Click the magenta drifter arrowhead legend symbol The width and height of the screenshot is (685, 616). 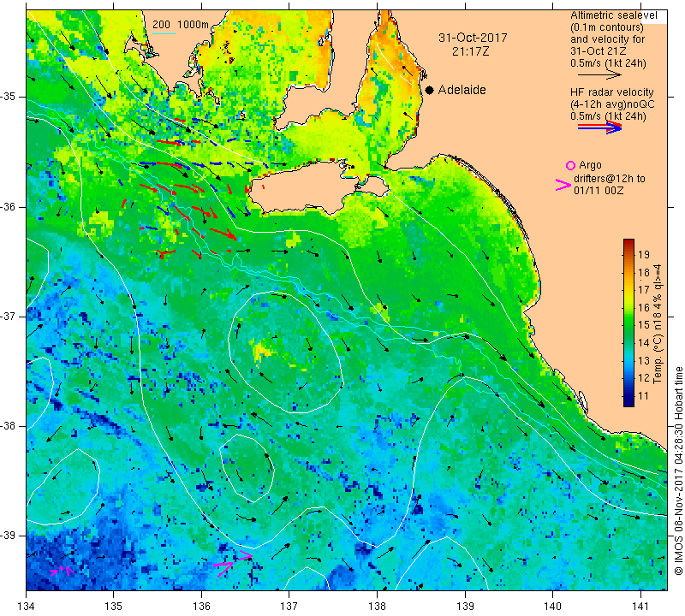point(563,185)
